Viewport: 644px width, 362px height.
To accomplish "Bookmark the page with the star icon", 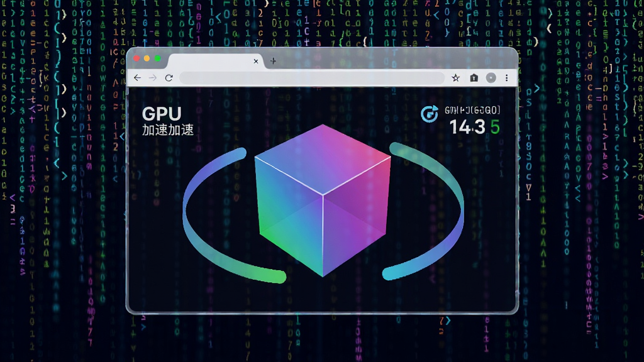I will pos(455,77).
